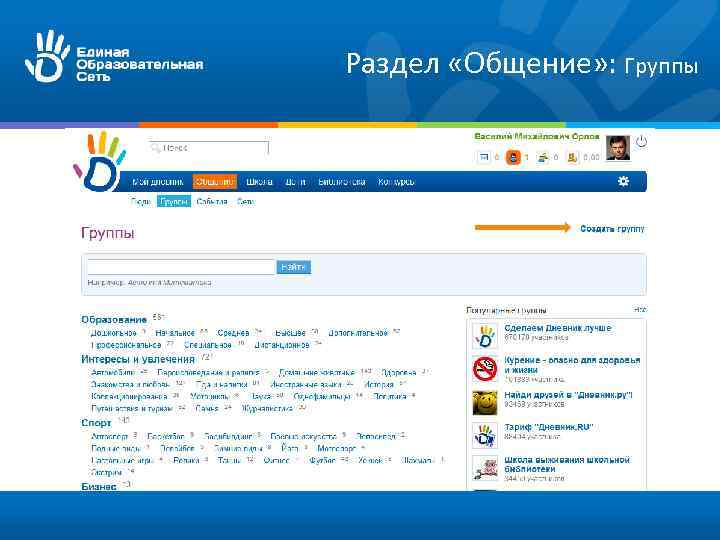
Task: Open the «Тариф Дневник.RU» group title link
Action: (548, 427)
